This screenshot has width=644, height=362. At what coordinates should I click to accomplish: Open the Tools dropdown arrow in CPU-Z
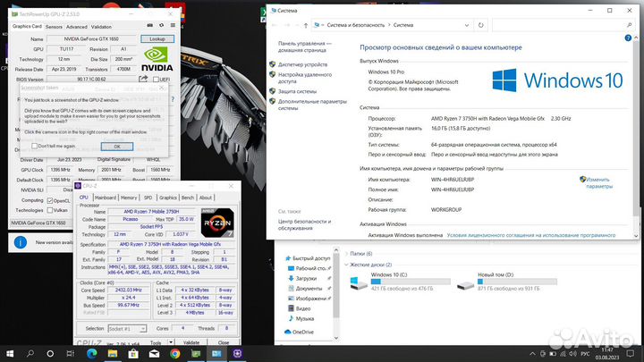171,341
